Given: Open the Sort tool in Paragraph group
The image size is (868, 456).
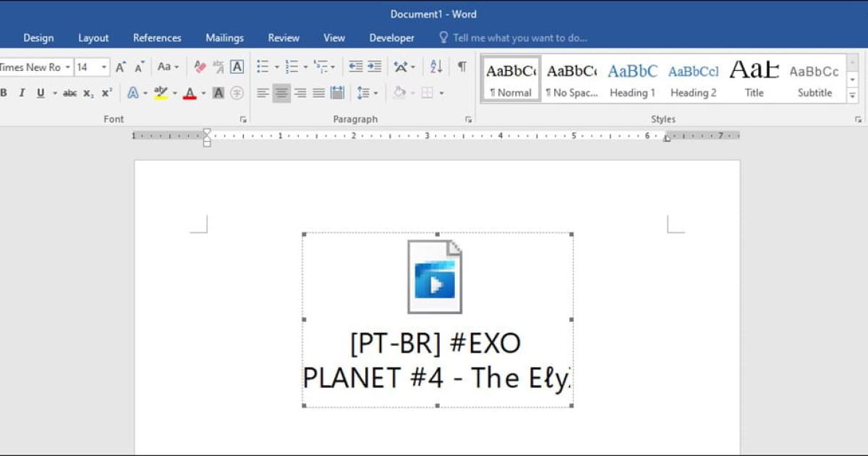Looking at the screenshot, I should (434, 66).
